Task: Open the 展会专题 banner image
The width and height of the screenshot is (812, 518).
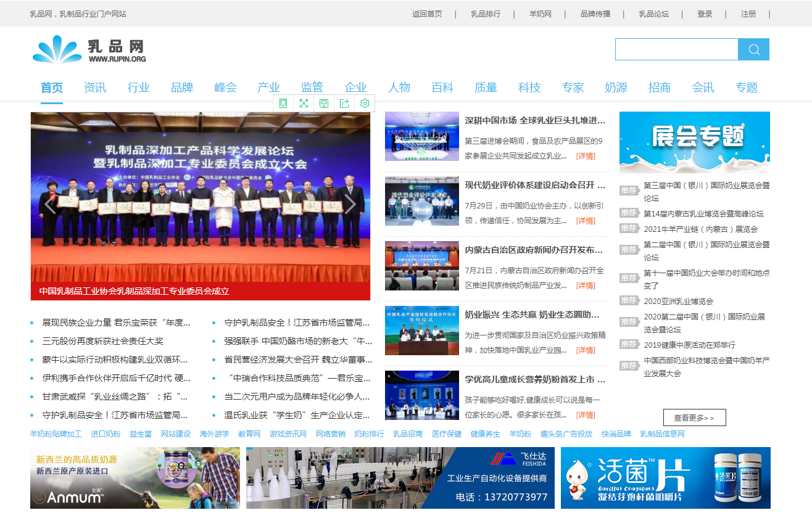Action: 695,142
